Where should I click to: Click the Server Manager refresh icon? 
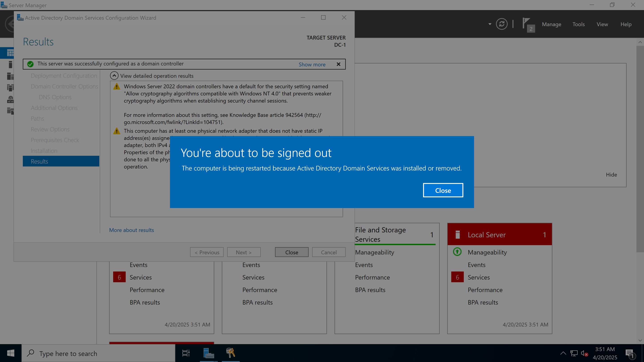[502, 24]
